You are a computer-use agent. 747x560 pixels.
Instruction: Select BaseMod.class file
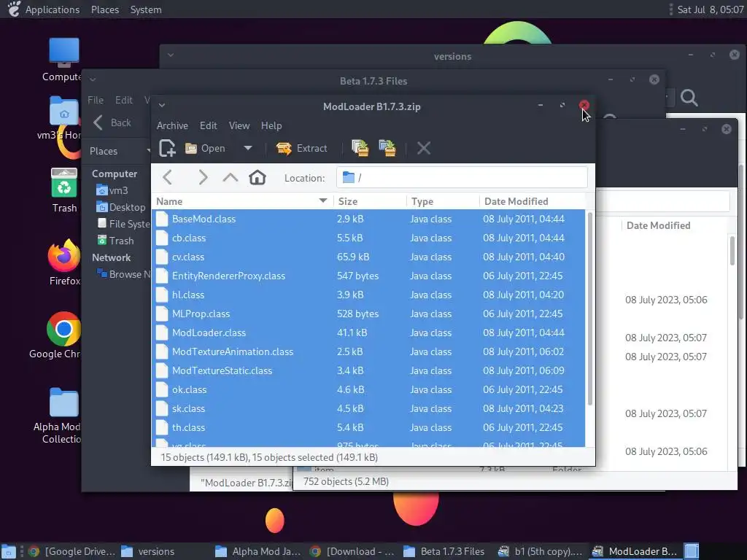click(368, 219)
